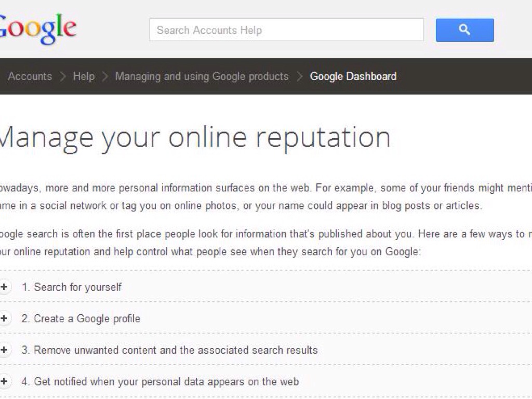
Task: Click the Google logo
Action: [37, 29]
